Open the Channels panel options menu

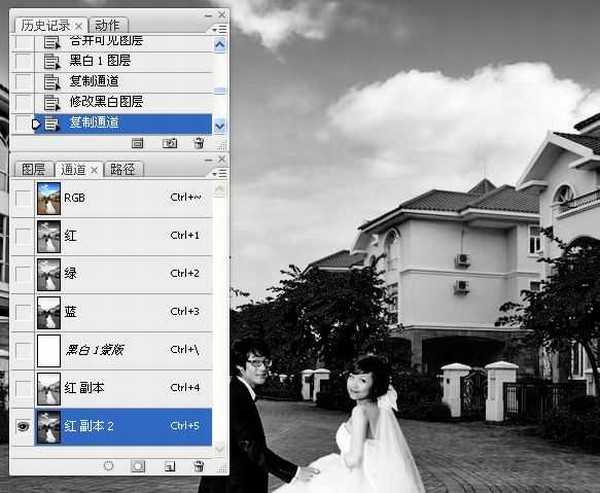pyautogui.click(x=221, y=172)
